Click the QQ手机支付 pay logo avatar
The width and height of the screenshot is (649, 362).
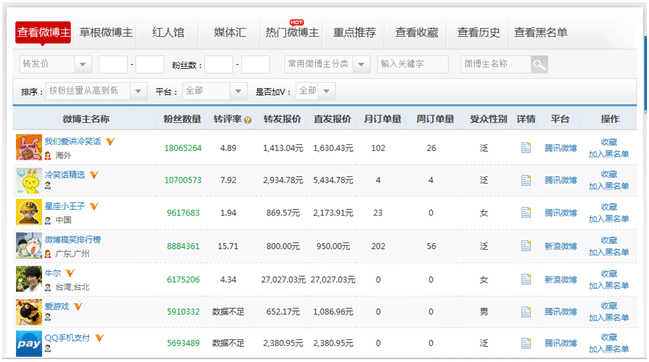pyautogui.click(x=29, y=343)
